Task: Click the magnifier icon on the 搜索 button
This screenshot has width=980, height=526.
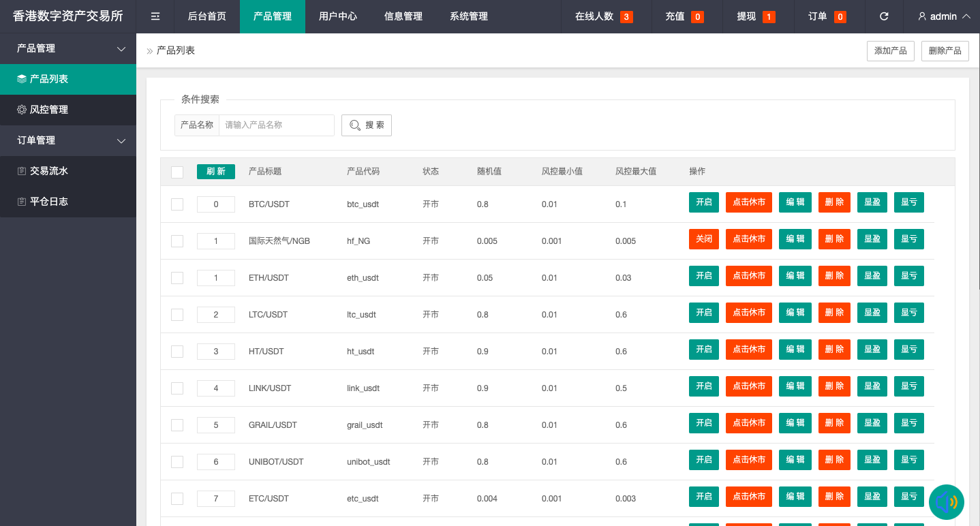Action: point(355,125)
